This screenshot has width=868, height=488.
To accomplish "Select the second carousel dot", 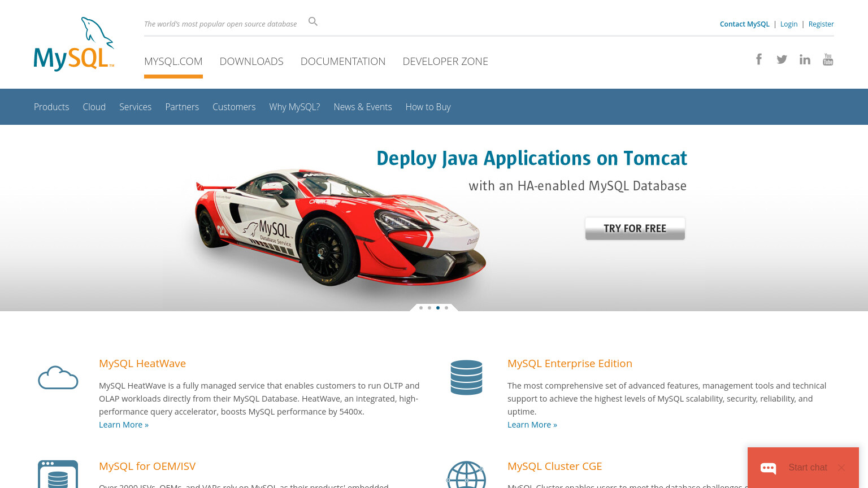I will 429,308.
